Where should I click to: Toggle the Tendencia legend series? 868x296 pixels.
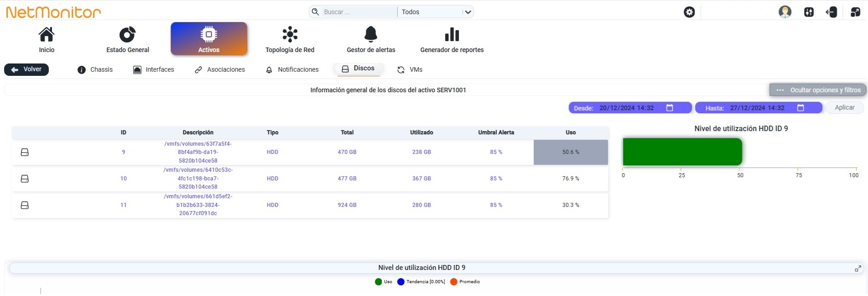click(x=421, y=282)
